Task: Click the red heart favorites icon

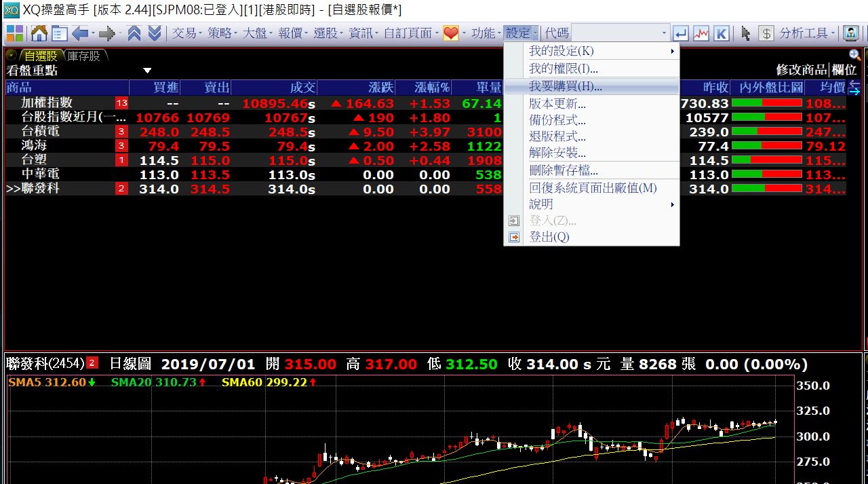Action: [451, 33]
